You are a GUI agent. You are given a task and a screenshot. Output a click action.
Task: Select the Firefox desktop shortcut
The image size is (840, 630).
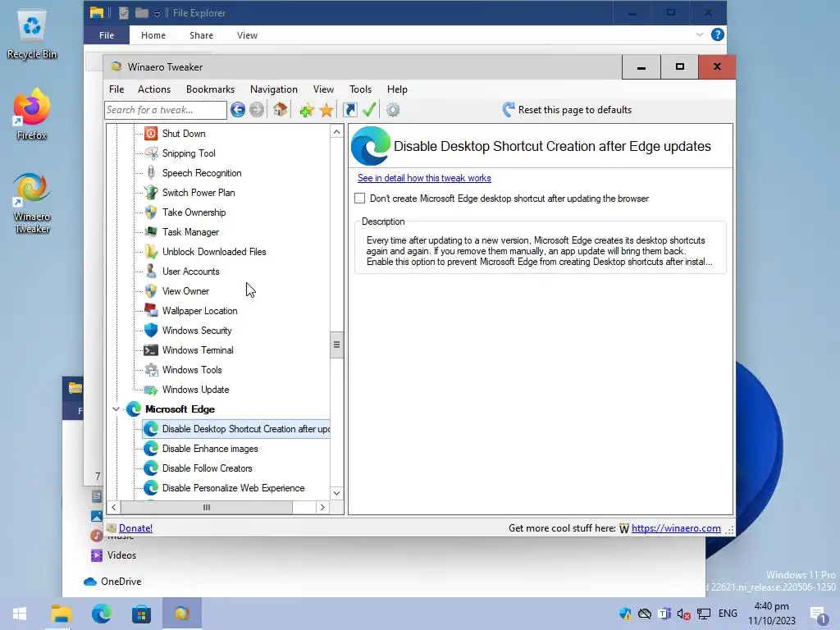pos(32,115)
